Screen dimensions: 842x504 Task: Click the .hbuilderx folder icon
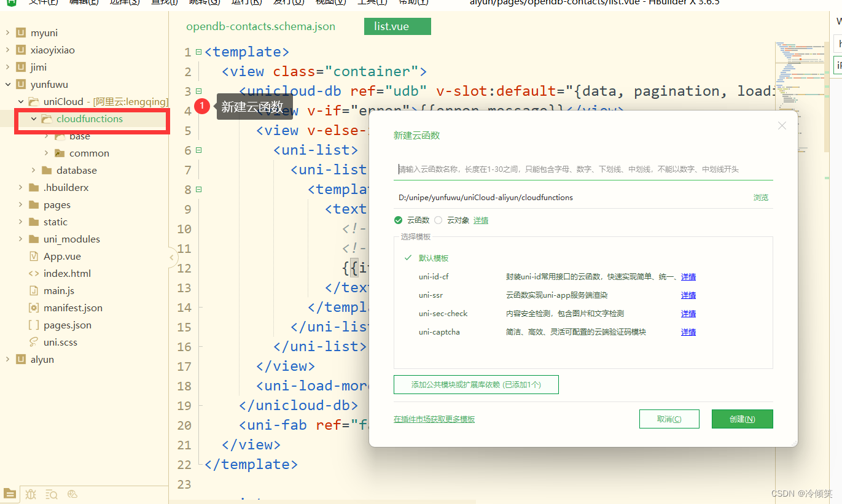point(34,187)
